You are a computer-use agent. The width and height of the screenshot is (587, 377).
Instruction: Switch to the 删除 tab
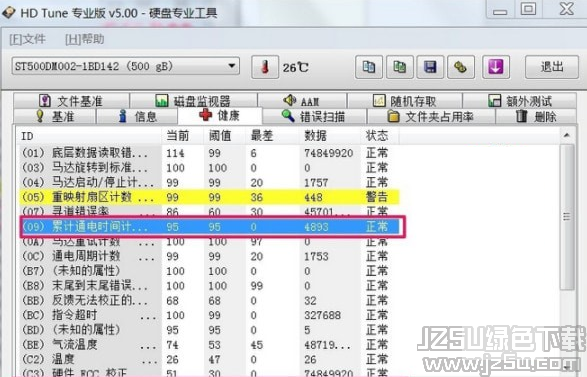click(536, 116)
